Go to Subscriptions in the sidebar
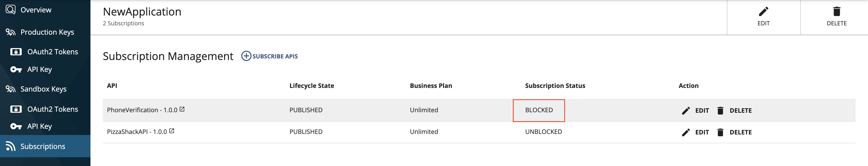868x166 pixels. [43, 146]
